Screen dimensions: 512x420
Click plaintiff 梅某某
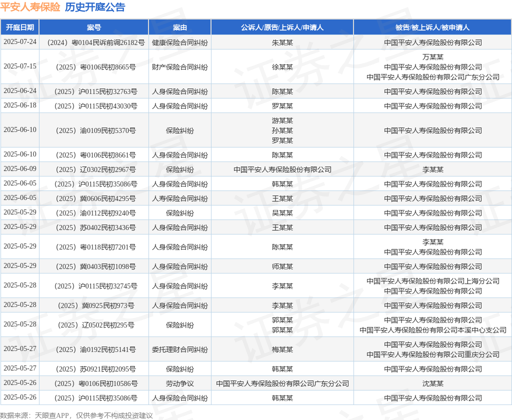pos(282,349)
